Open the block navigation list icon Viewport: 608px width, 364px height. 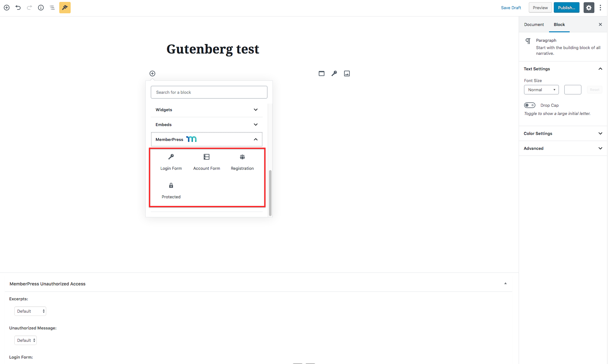pyautogui.click(x=52, y=8)
